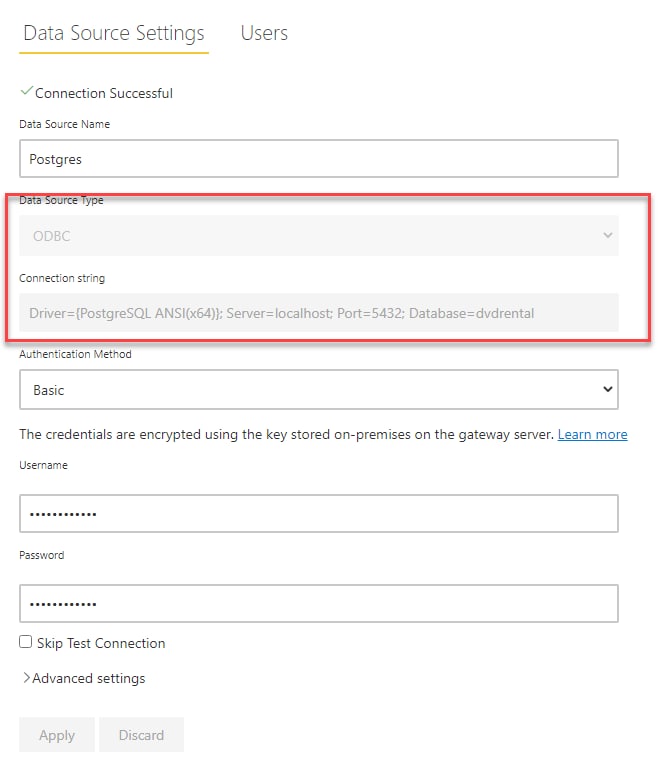The image size is (667, 779).
Task: Click the Connection Successful status text
Action: pos(104,93)
